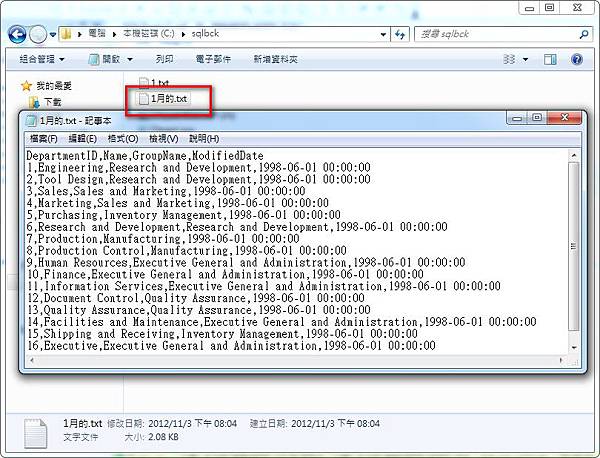Screen dimensions: 600x458
Task: Open the recent pages dropdown arrow
Action: point(53,35)
